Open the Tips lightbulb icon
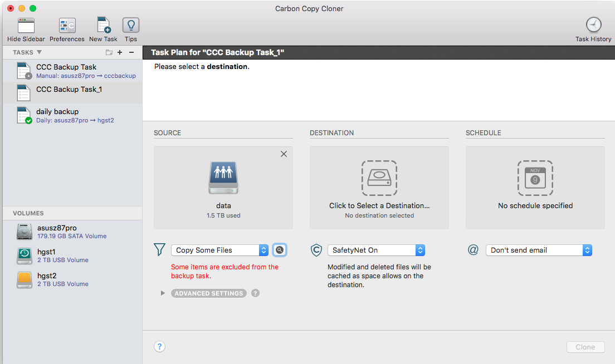Viewport: 615px width, 364px height. point(130,25)
